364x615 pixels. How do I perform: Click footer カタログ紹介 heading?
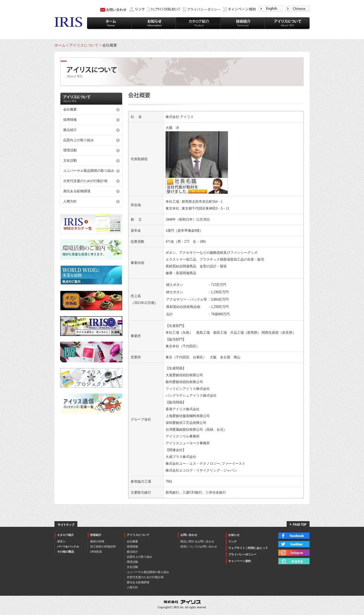[x=65, y=535]
